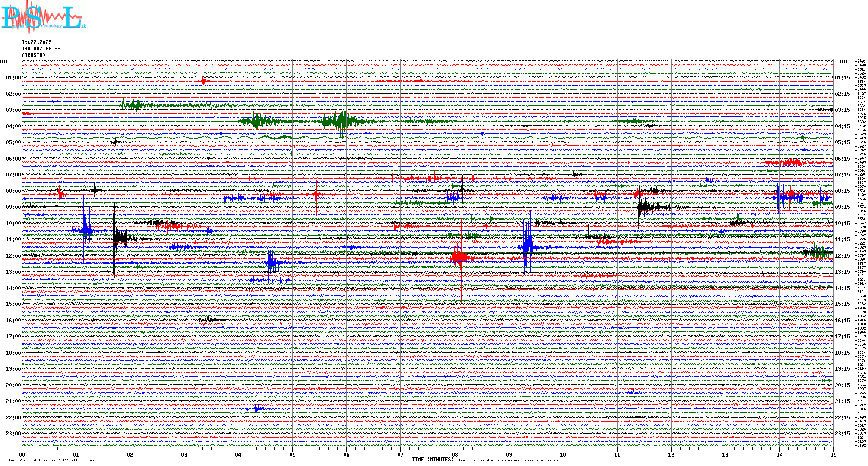Click the DRO HHZ HP station text
868x466 pixels.
(x=41, y=49)
